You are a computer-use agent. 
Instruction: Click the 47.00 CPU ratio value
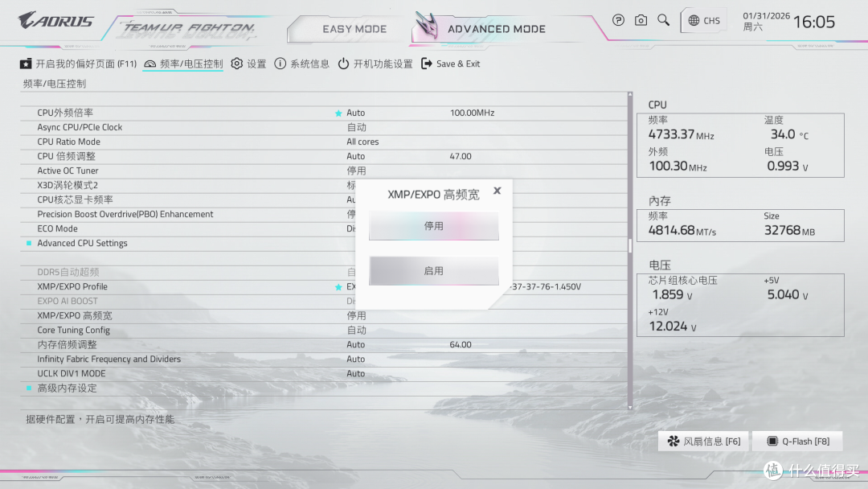461,156
